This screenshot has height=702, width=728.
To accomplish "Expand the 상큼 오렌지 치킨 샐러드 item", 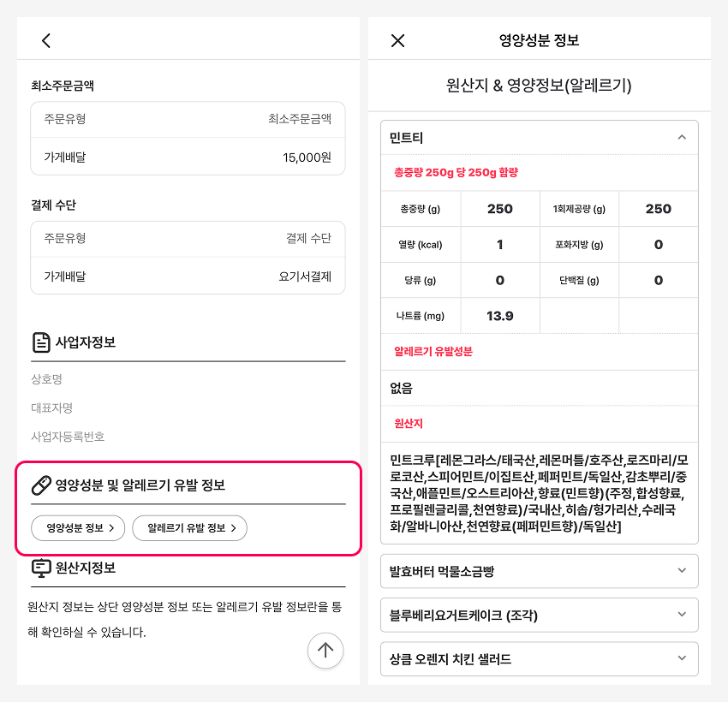I will pos(539,659).
